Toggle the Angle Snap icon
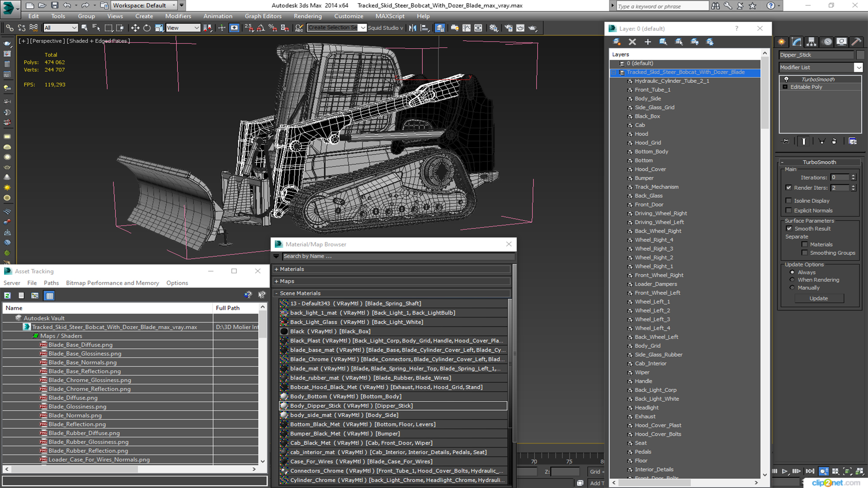This screenshot has width=868, height=488. [x=261, y=28]
